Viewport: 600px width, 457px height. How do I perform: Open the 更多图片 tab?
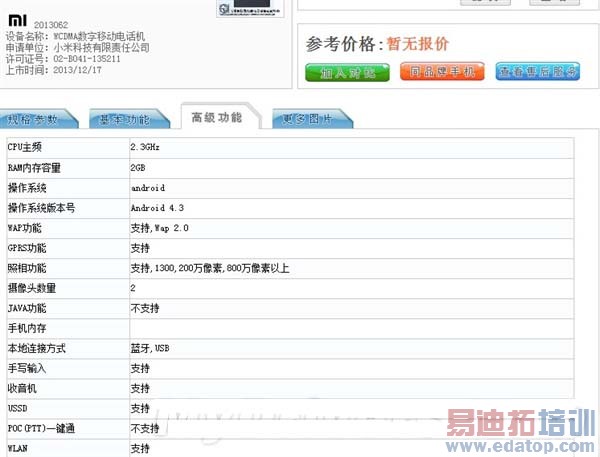(x=311, y=119)
